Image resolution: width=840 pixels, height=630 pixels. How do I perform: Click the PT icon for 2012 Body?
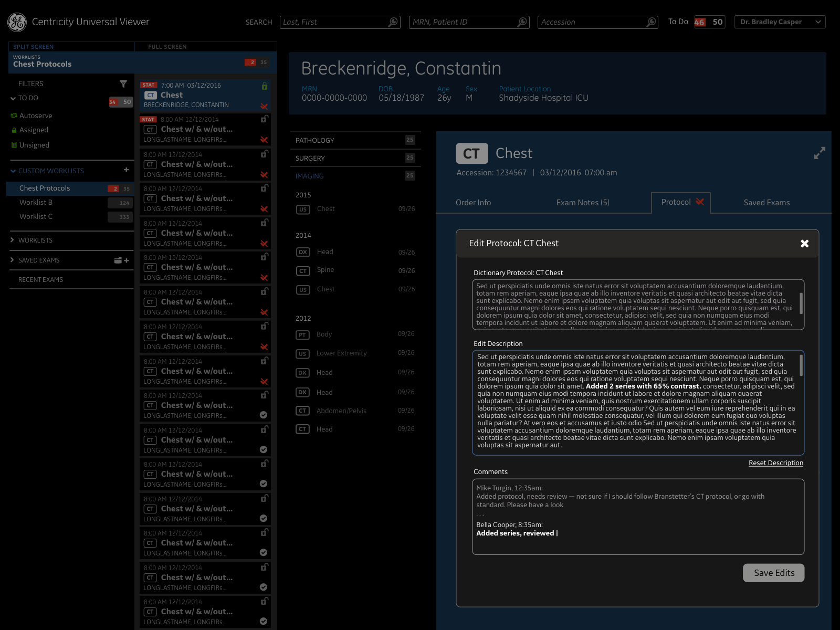coord(302,335)
